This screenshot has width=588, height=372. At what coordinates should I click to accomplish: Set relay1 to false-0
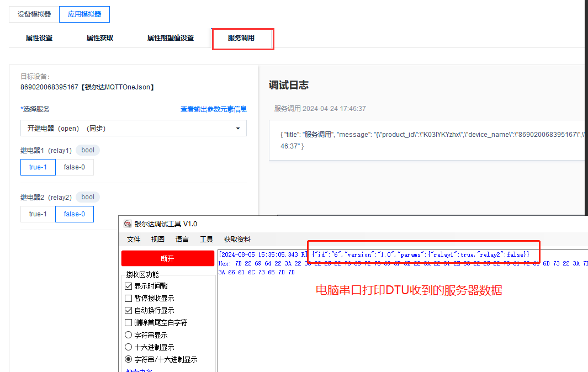coord(74,167)
